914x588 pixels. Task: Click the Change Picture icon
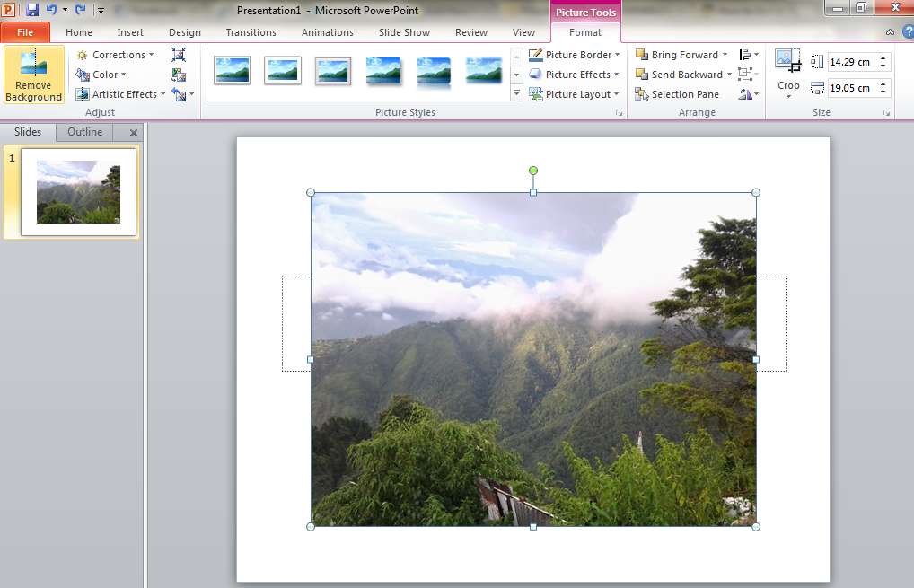179,75
